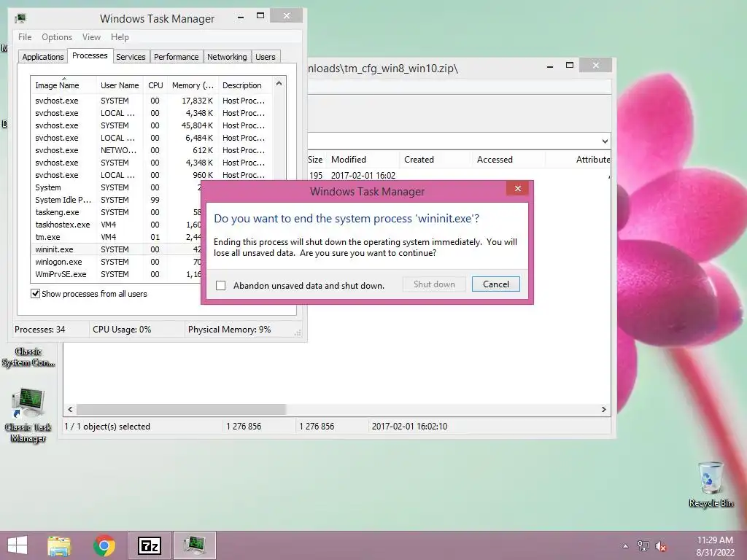Select the WmiPrvSE.exe process row
Screen dimensions: 747x560
pos(117,274)
